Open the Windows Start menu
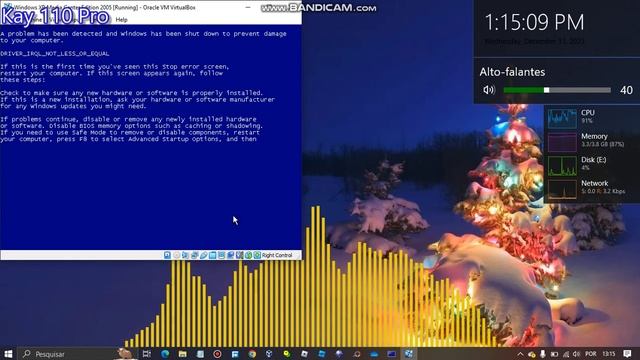The width and height of the screenshot is (640, 360). point(8,353)
